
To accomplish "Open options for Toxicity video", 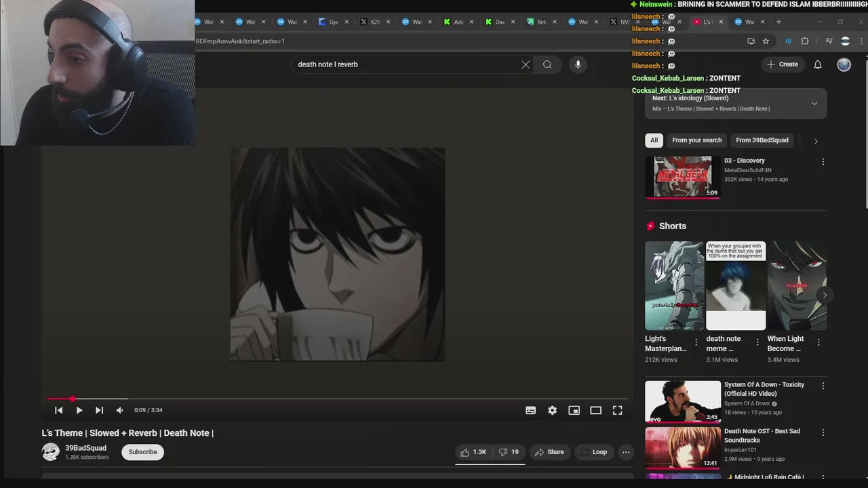I will pos(823,386).
